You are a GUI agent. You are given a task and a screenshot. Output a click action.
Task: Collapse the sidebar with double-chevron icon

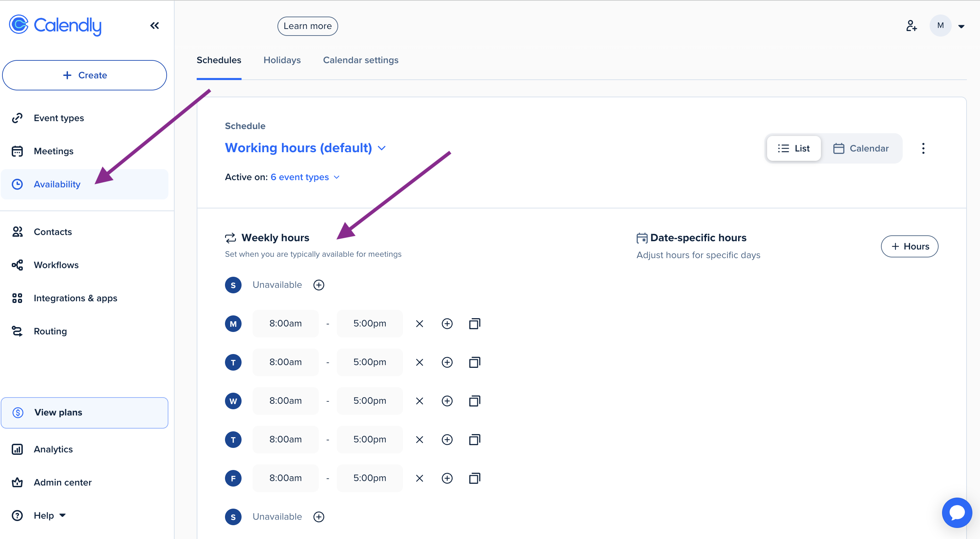click(x=155, y=26)
